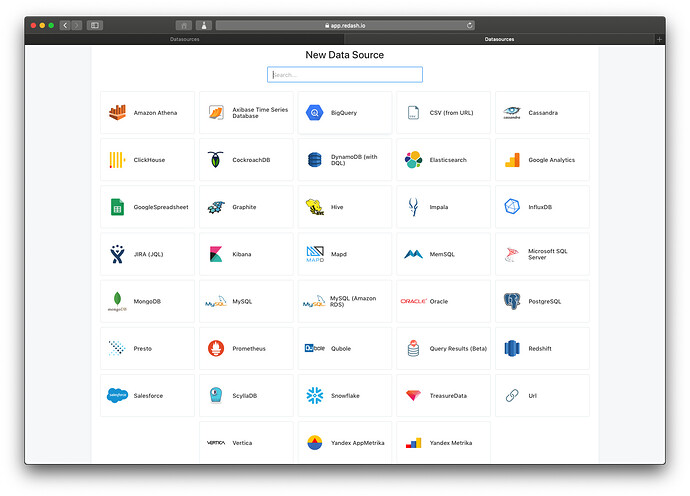
Task: Click the Mapd logo icon
Action: [315, 254]
